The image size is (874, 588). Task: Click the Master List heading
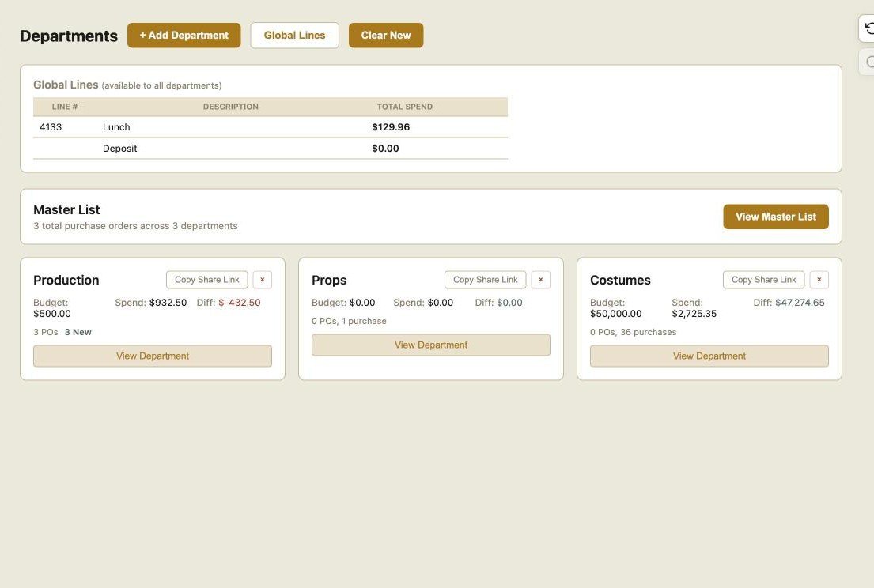66,209
